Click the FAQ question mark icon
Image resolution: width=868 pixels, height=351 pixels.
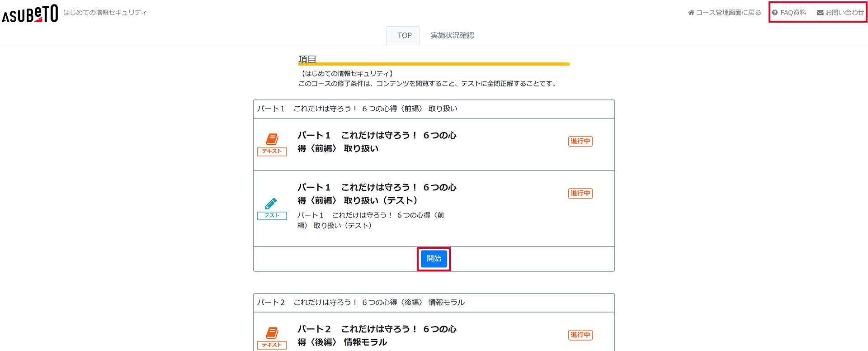pyautogui.click(x=775, y=13)
